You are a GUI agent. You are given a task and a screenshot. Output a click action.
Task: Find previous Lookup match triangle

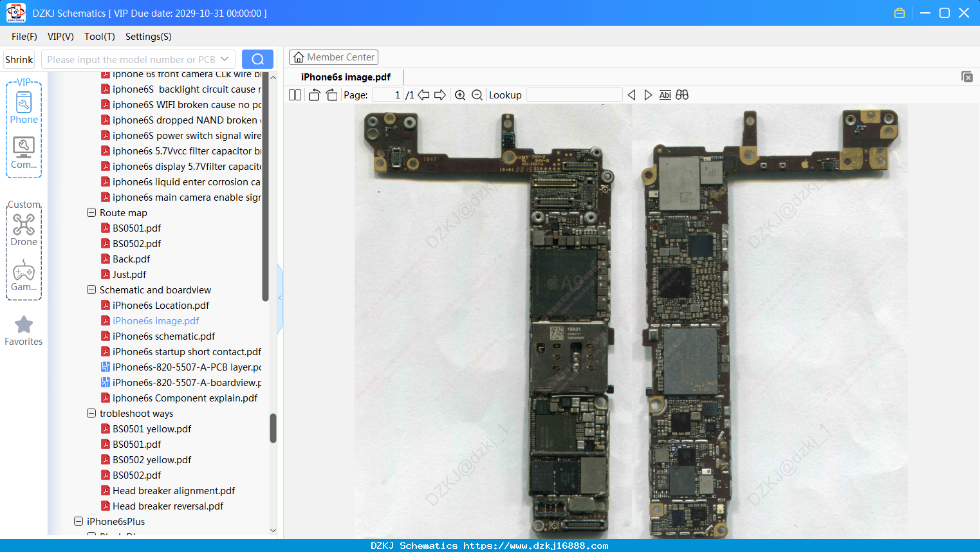coord(631,95)
